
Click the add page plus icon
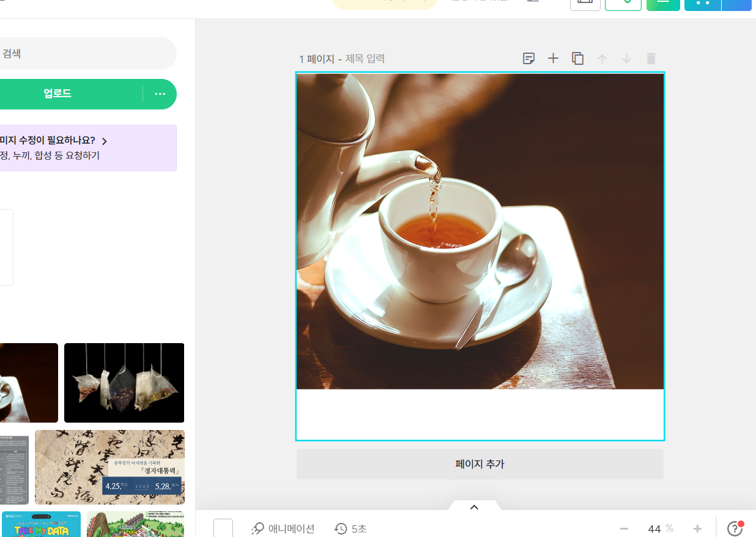pyautogui.click(x=553, y=58)
